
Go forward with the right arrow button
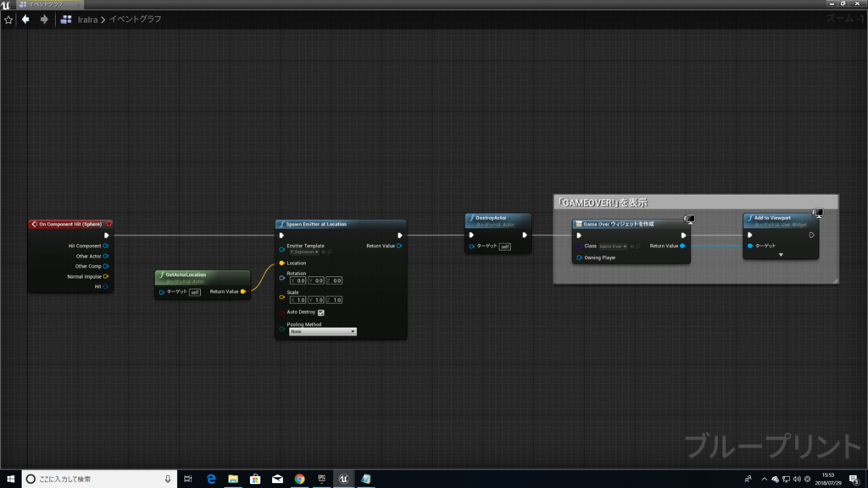click(44, 19)
